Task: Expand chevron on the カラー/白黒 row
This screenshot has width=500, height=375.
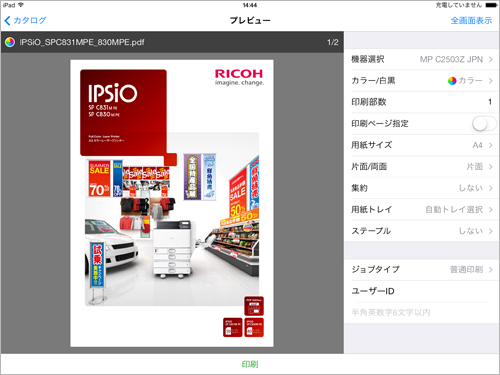Action: tap(491, 81)
